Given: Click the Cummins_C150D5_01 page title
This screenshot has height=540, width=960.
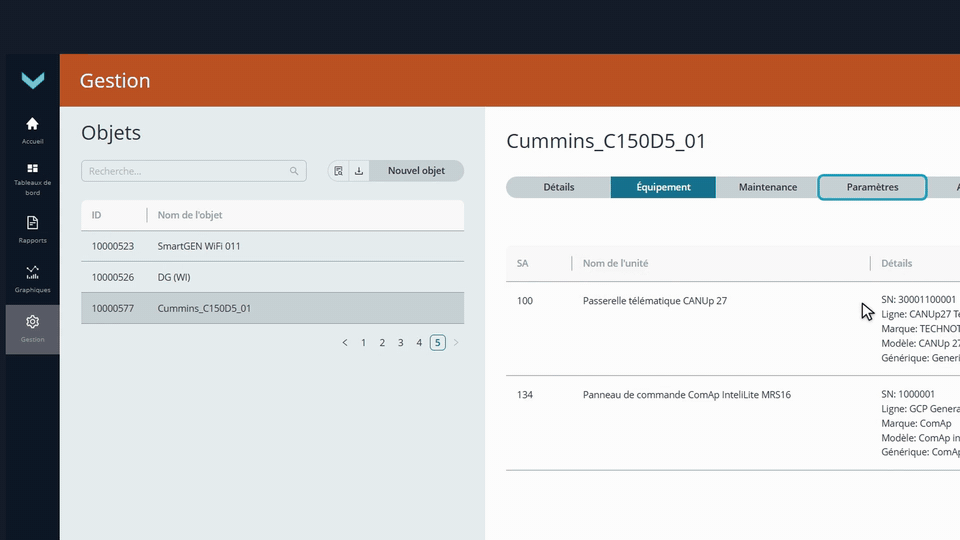Looking at the screenshot, I should point(606,141).
